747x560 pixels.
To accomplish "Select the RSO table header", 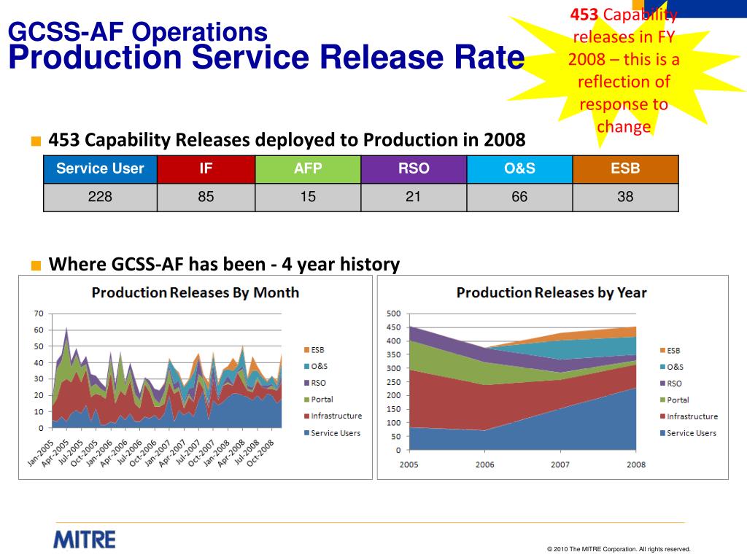I will 414,169.
